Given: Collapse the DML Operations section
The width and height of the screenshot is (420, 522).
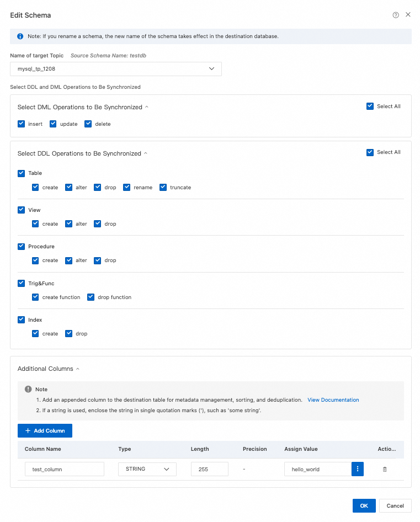Looking at the screenshot, I should coord(147,107).
